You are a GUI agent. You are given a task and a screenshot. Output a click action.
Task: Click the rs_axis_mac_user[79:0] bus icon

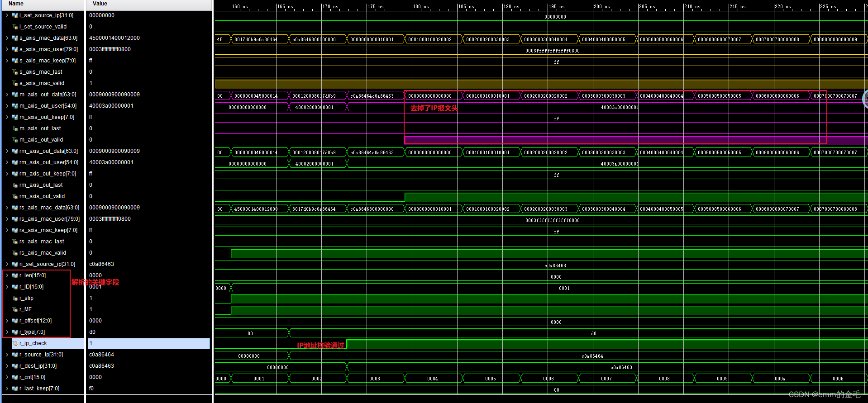(15, 219)
